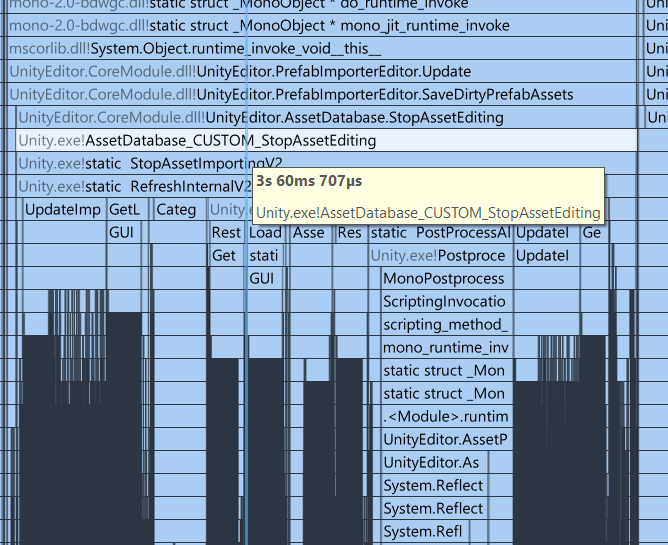Click the GetL frame
This screenshot has width=668, height=545.
127,210
